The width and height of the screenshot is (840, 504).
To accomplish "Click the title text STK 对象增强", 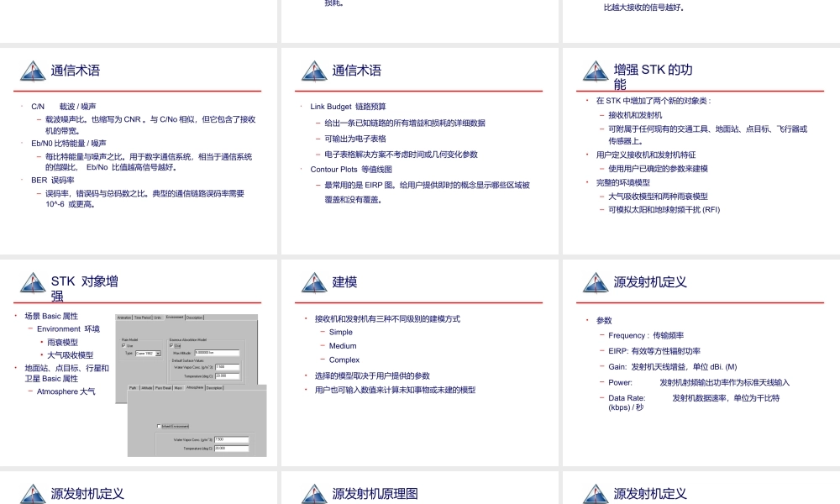I will click(85, 288).
